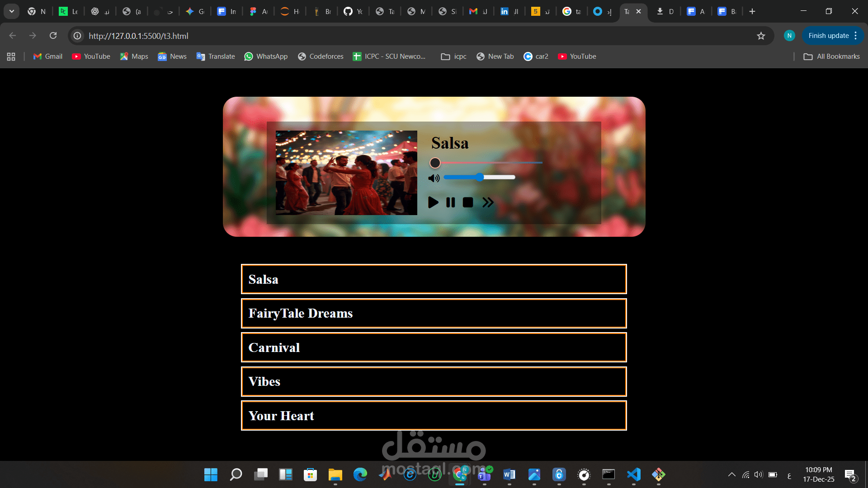Open the Gmail bookmark
Viewport: 868px width, 488px height.
pyautogui.click(x=48, y=56)
